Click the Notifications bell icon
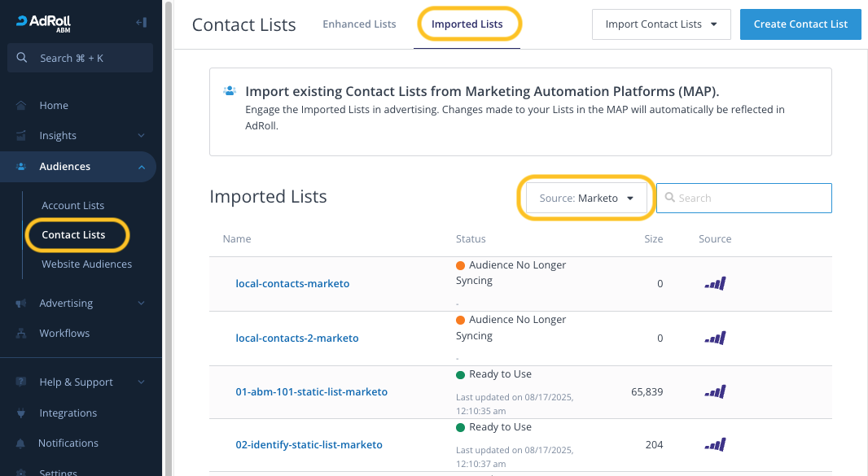 click(21, 443)
